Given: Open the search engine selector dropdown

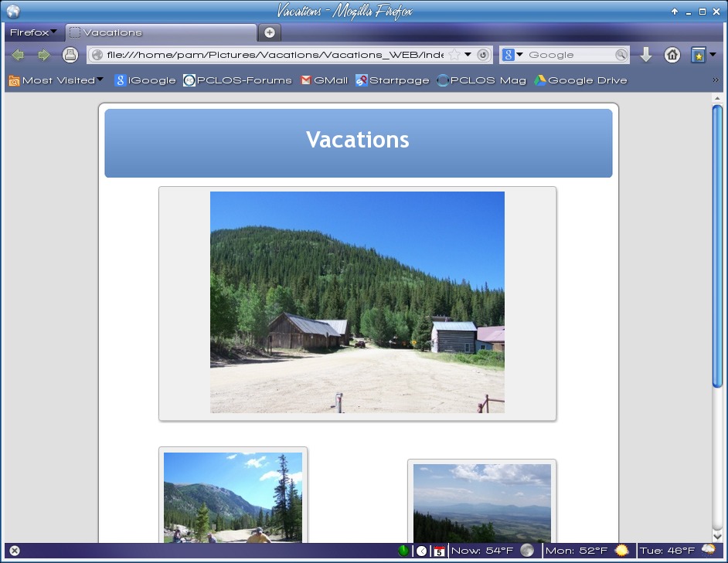Looking at the screenshot, I should pos(512,55).
